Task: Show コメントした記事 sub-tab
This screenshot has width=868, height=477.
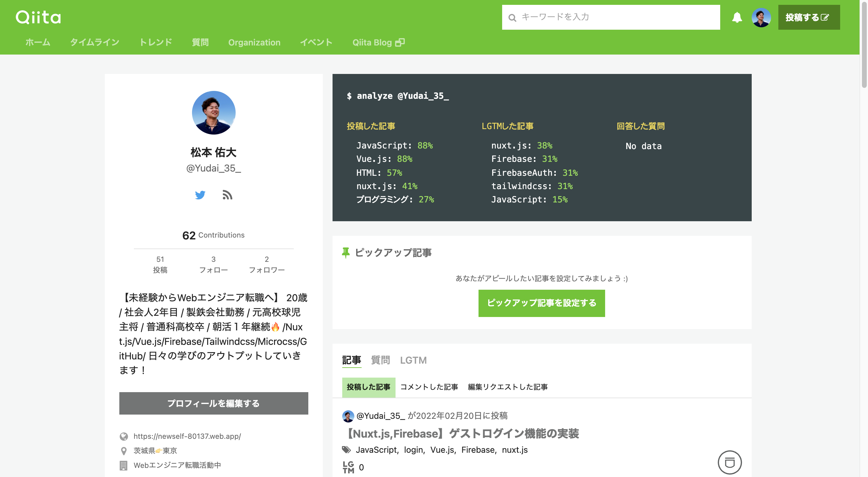Action: (x=429, y=387)
